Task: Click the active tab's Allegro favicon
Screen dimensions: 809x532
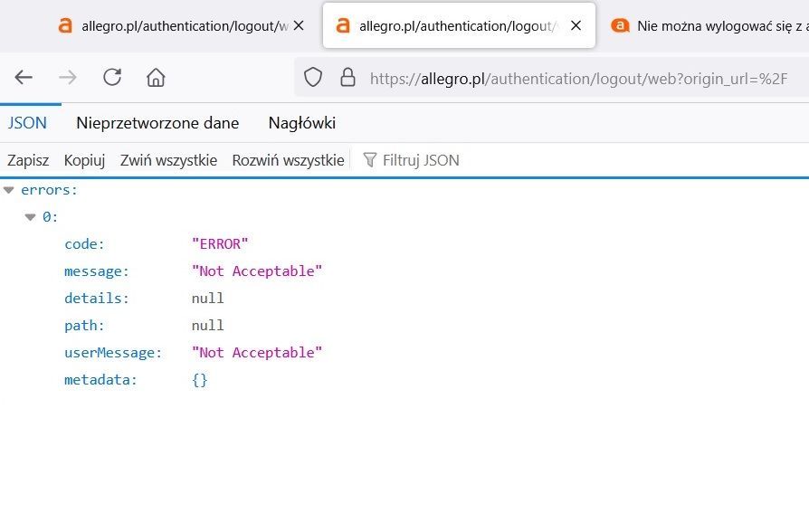Action: click(x=343, y=25)
